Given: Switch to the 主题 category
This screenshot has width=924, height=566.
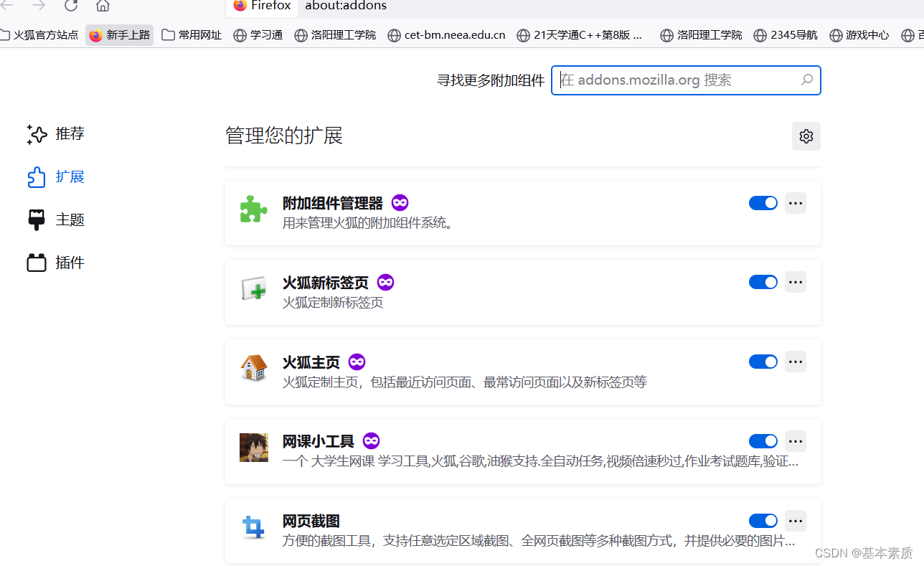Looking at the screenshot, I should [55, 220].
